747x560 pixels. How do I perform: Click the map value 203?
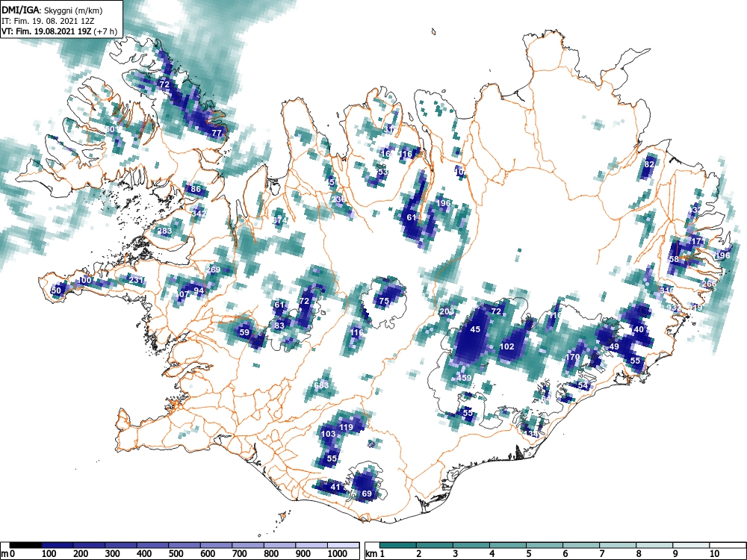(x=447, y=311)
